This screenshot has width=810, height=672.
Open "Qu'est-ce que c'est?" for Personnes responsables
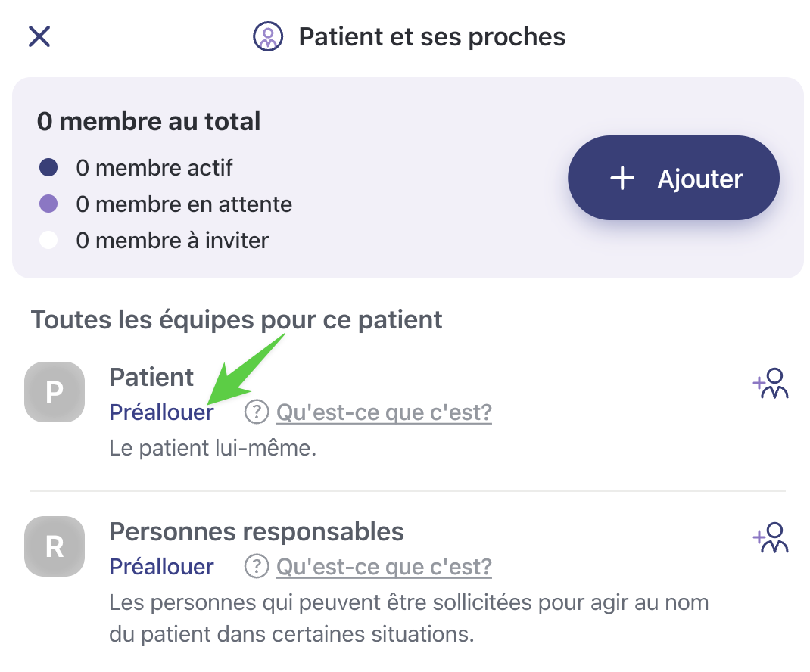[384, 567]
